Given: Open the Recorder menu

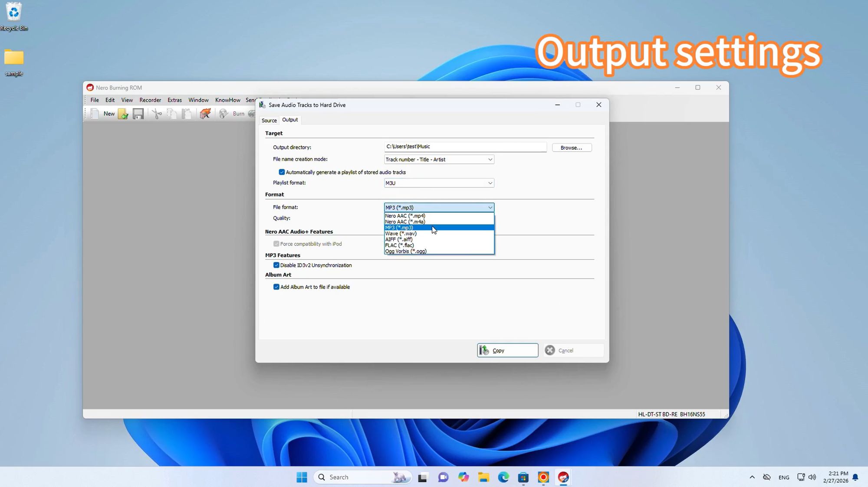Looking at the screenshot, I should pos(150,100).
